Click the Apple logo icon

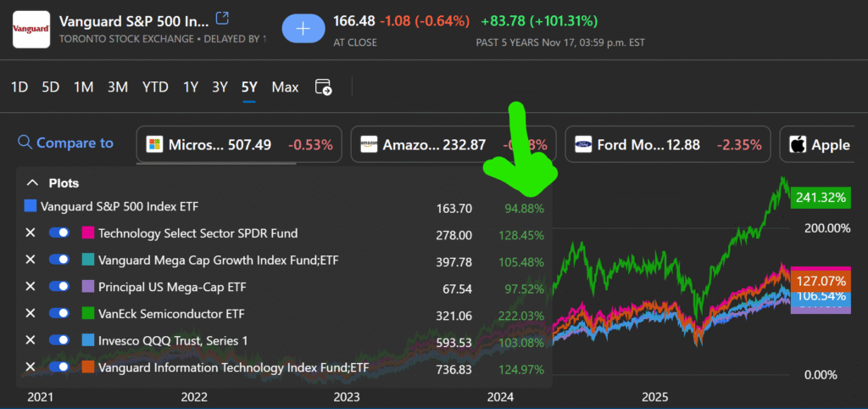[x=797, y=144]
